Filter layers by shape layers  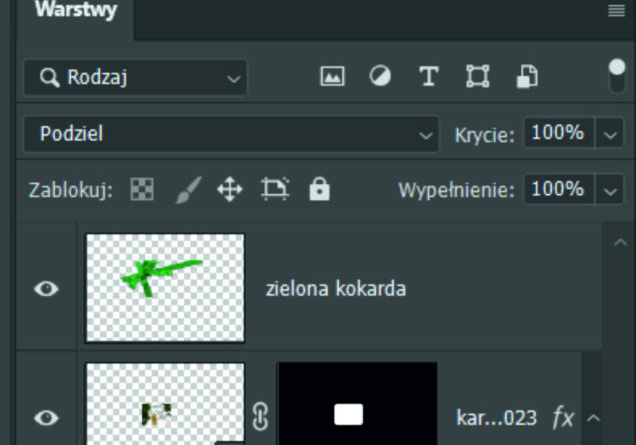pos(477,76)
